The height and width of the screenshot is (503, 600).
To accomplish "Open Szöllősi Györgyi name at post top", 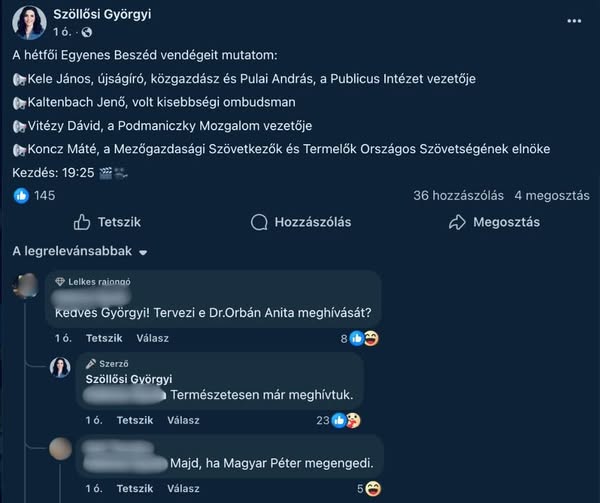I will point(102,14).
